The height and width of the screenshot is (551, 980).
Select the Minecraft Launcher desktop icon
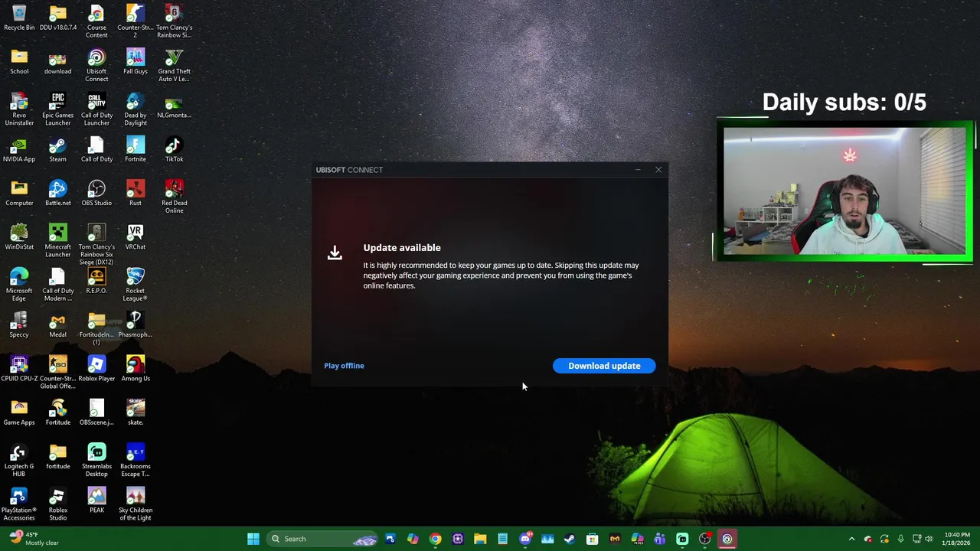pos(57,241)
